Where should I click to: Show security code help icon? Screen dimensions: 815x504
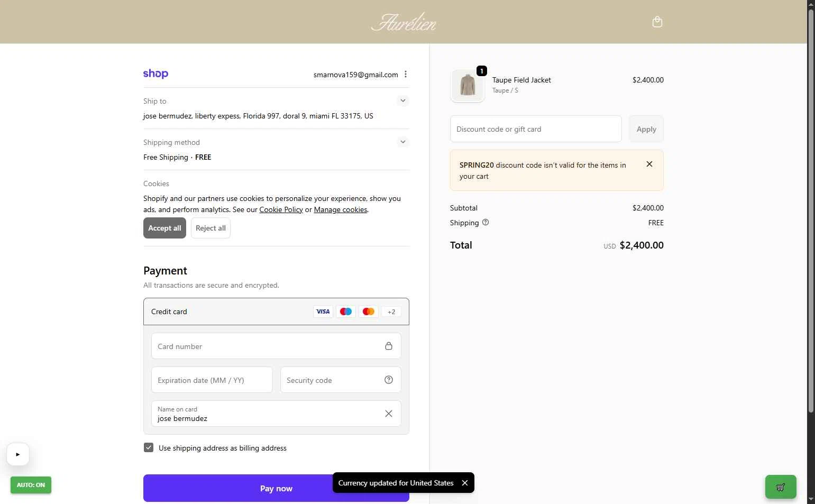click(389, 380)
